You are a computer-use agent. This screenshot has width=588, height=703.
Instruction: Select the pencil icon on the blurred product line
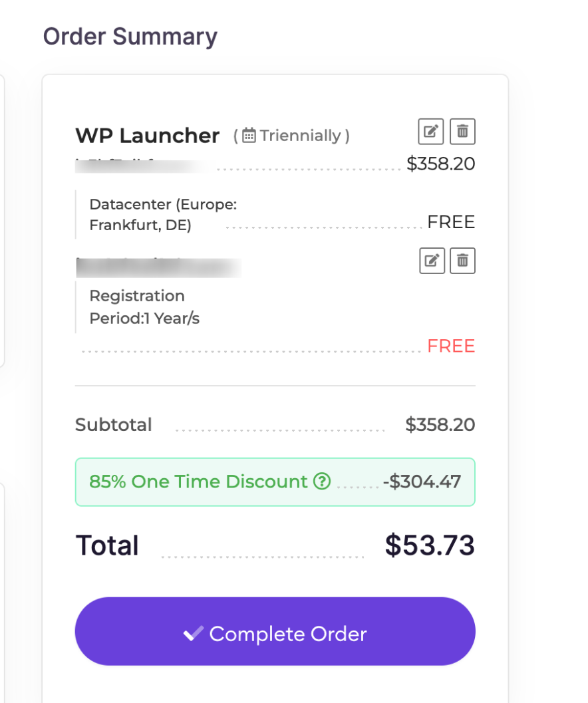[432, 260]
